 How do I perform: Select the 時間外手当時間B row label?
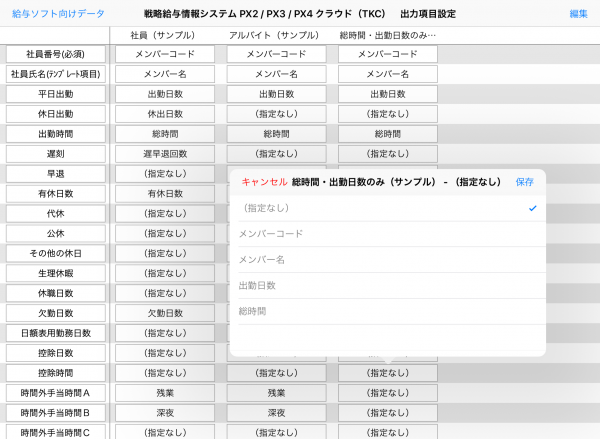click(55, 413)
